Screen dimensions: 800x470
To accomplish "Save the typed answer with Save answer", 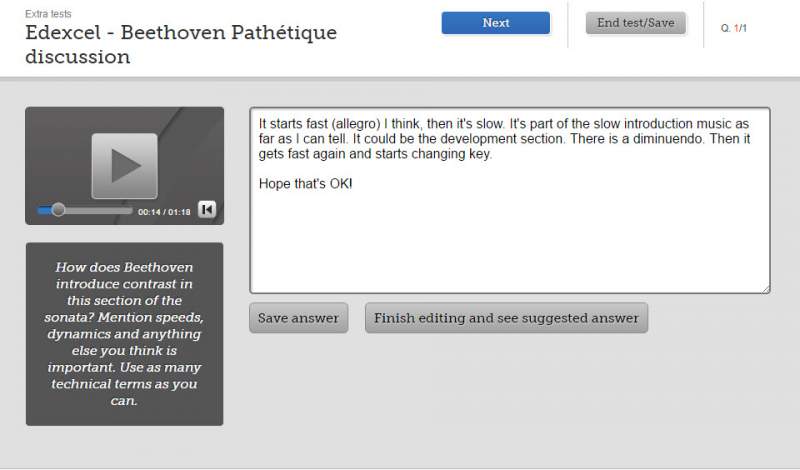I will point(298,318).
